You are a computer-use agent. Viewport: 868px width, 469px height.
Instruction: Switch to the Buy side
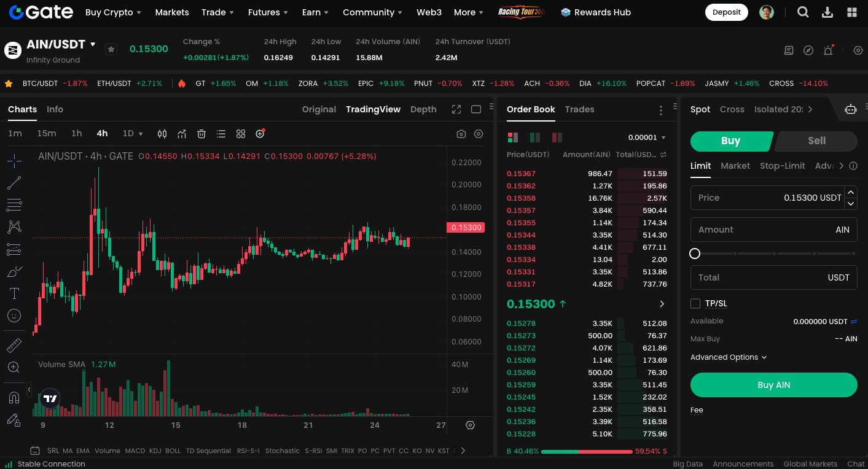click(x=731, y=141)
